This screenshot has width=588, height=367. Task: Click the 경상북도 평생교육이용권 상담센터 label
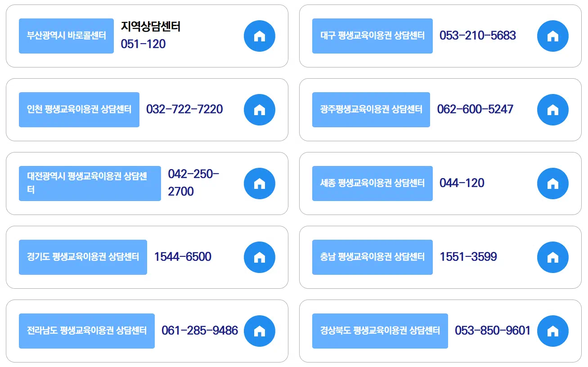tap(380, 331)
